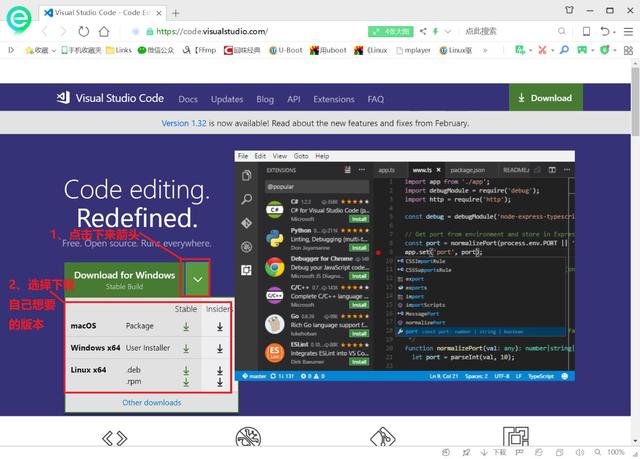
Task: Reload the current page
Action: pyautogui.click(x=84, y=31)
